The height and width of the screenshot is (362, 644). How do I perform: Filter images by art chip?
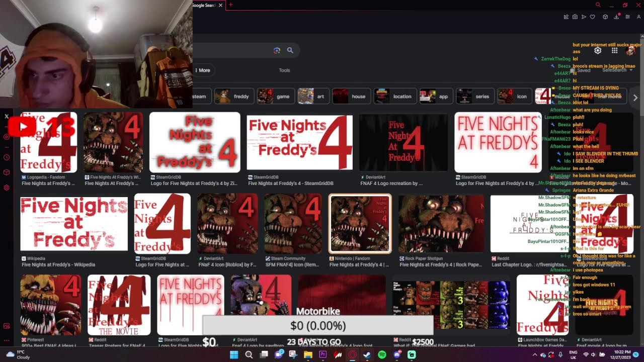click(x=313, y=97)
